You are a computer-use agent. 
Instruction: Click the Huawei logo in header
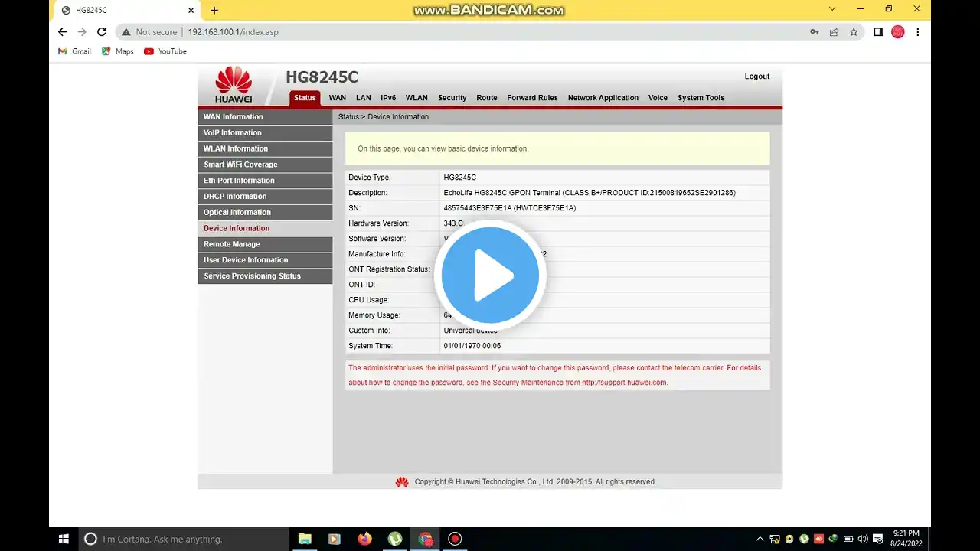234,84
